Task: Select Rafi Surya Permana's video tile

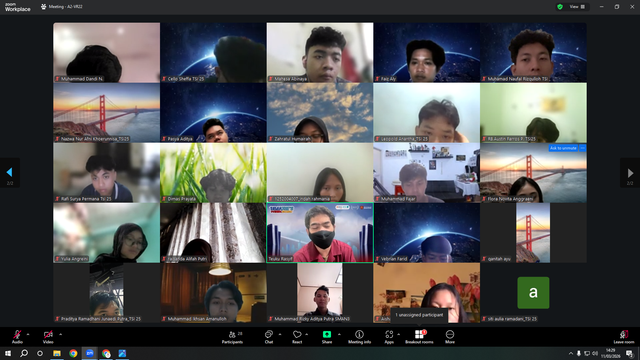Action: (x=107, y=173)
